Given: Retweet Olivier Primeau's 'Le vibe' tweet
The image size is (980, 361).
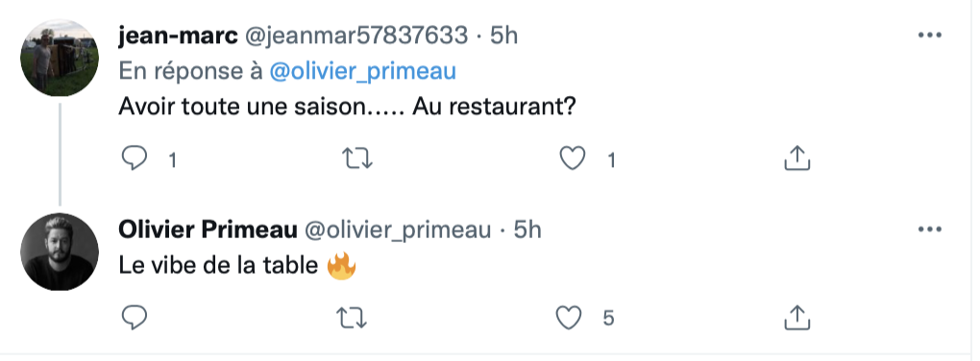Looking at the screenshot, I should pyautogui.click(x=352, y=318).
